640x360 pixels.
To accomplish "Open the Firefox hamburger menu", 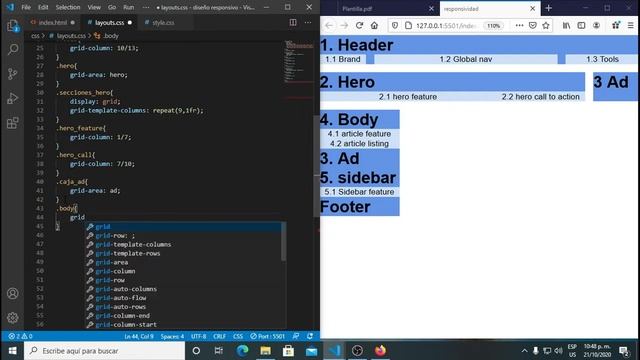I will point(631,25).
